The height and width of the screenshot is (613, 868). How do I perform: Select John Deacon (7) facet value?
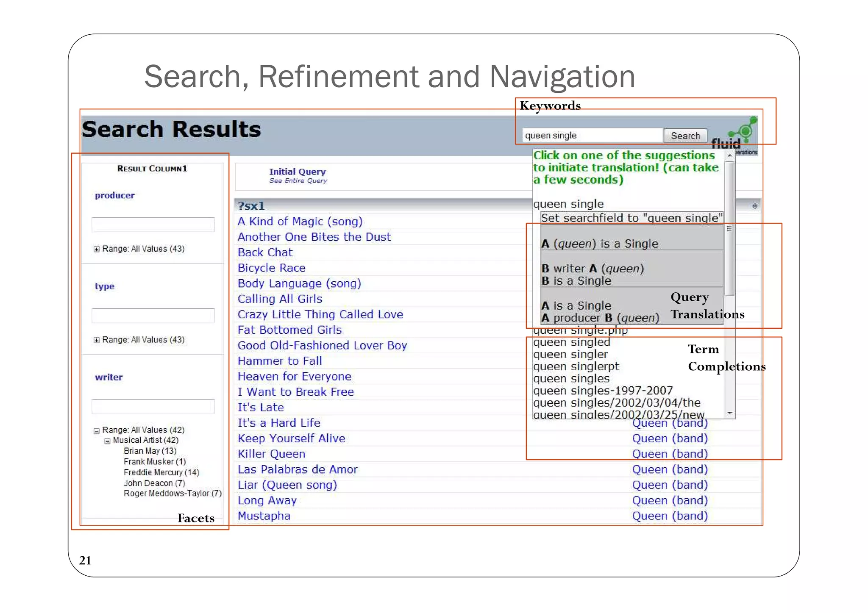point(154,483)
